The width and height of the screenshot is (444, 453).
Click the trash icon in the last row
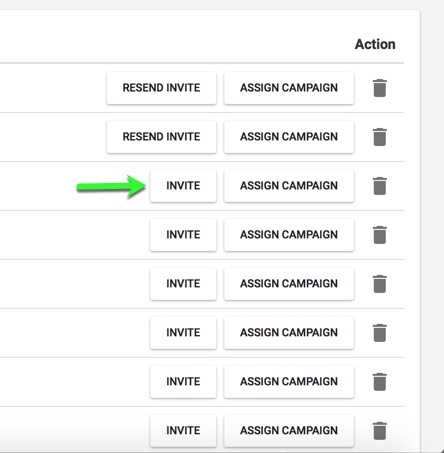pyautogui.click(x=380, y=431)
